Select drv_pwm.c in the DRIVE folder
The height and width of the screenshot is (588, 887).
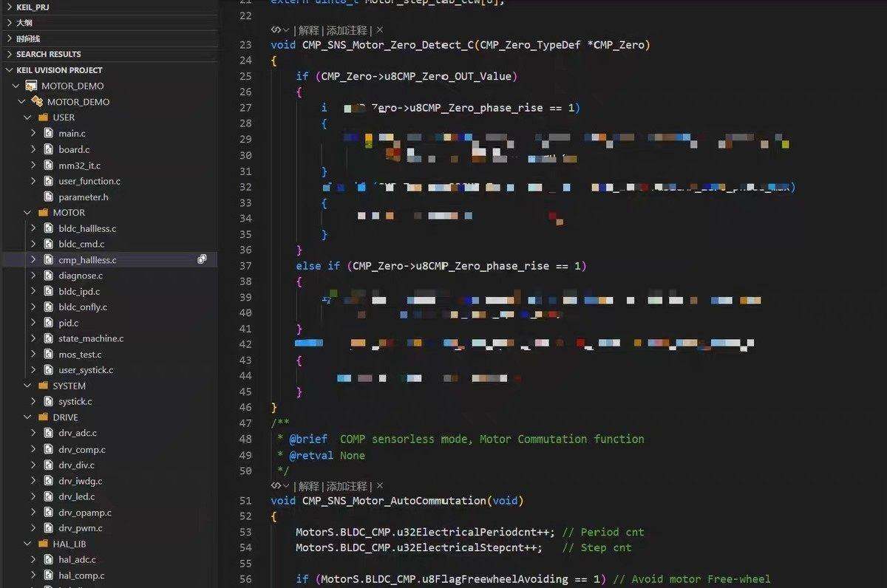click(x=81, y=528)
